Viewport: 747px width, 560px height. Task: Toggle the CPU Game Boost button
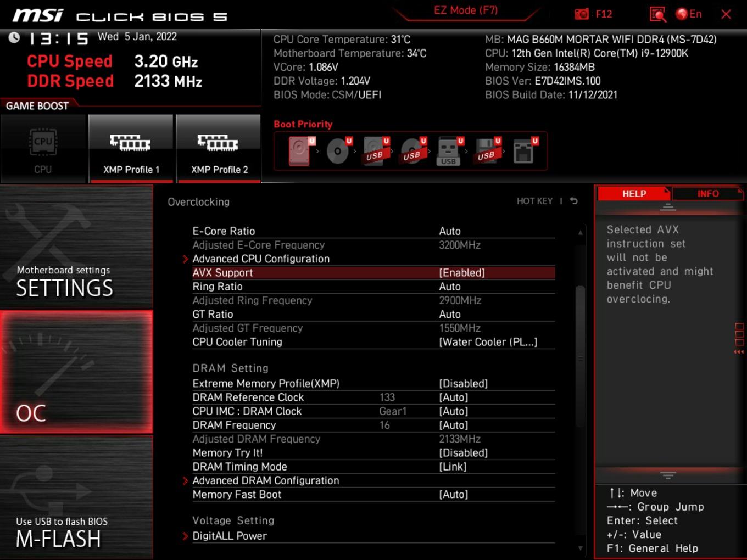point(43,149)
